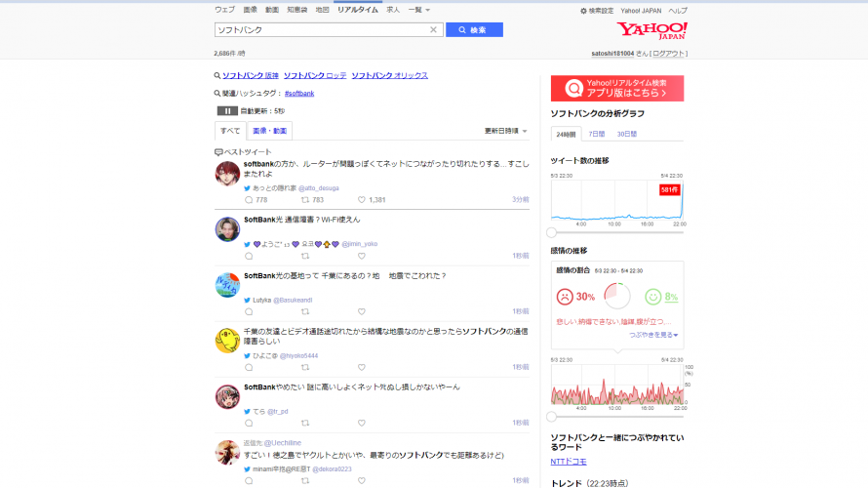Click the sentiment graph slider handle
The image size is (868, 488).
click(x=551, y=417)
